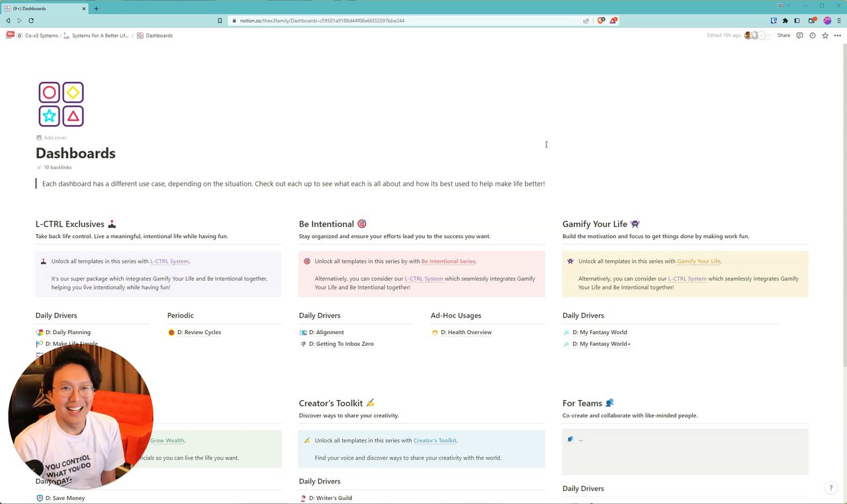Open D: Daily Planning page
The image size is (847, 504).
64,332
